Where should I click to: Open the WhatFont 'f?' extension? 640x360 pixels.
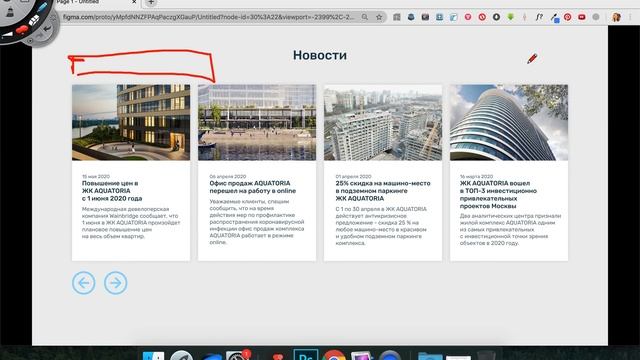tap(539, 17)
